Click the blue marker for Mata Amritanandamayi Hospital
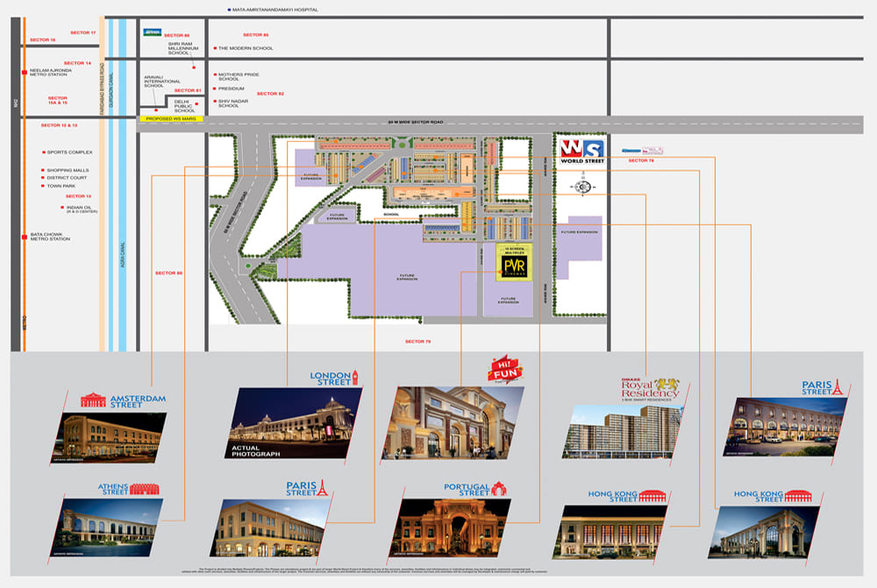Screen dimensions: 877x588 click(229, 10)
